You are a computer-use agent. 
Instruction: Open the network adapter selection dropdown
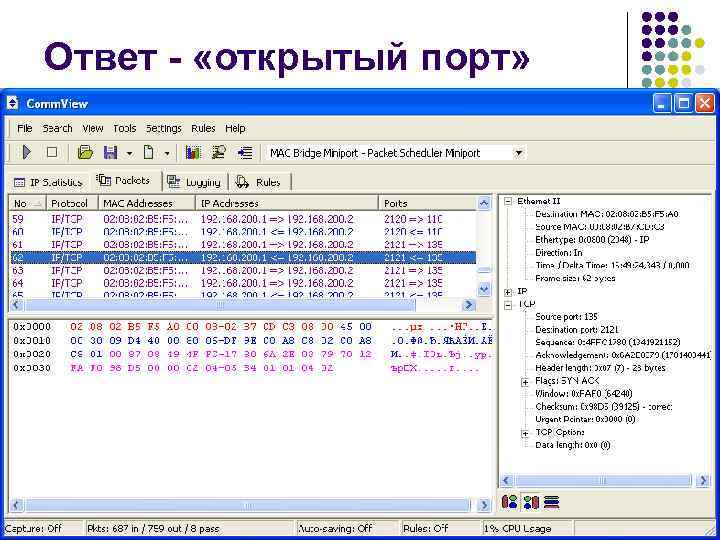tap(519, 153)
